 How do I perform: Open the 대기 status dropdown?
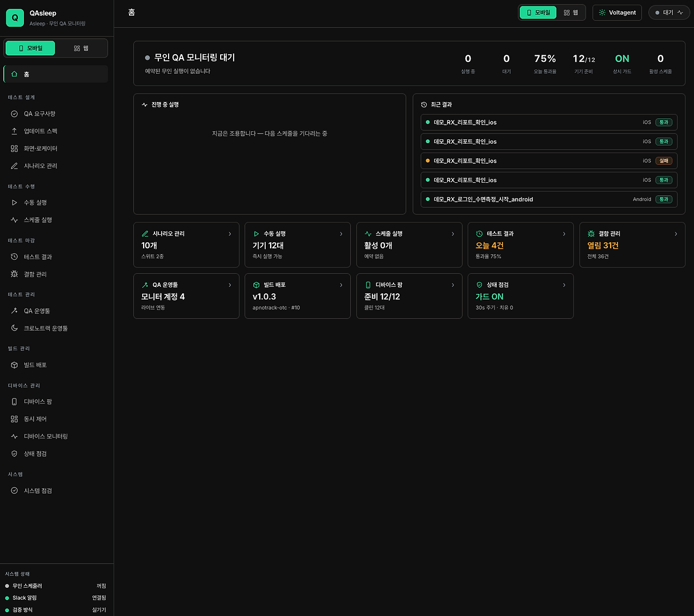(669, 12)
